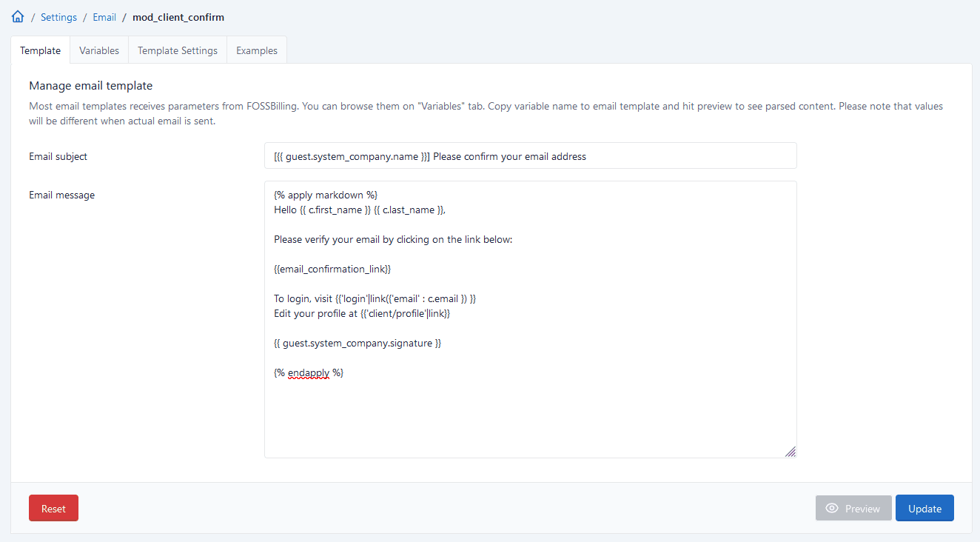This screenshot has width=980, height=542.
Task: Open the Email breadcrumb link
Action: tap(104, 16)
